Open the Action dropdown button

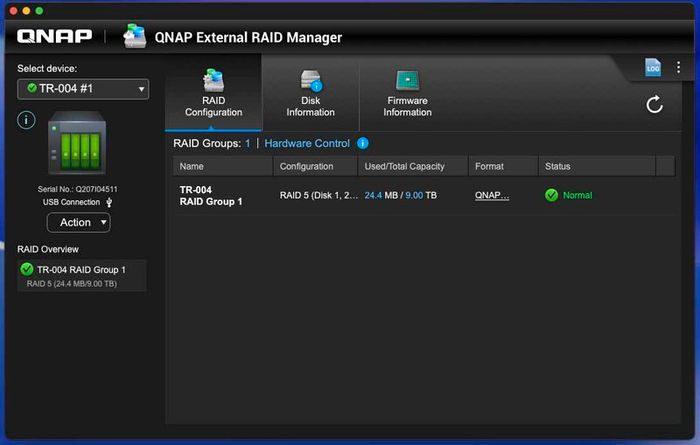point(79,222)
